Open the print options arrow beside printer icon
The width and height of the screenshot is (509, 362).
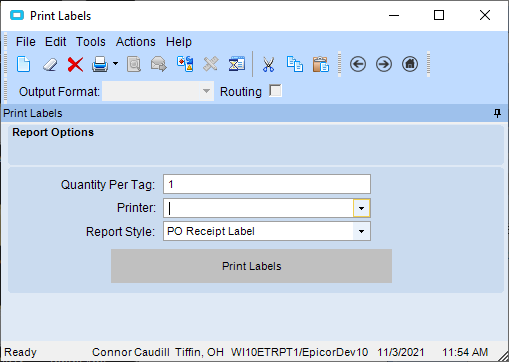tap(115, 63)
